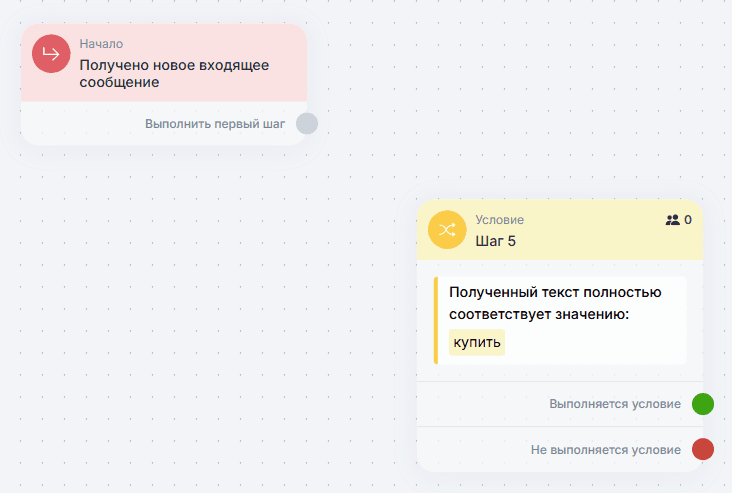
Task: Click the Выполняется условие label
Action: point(615,404)
